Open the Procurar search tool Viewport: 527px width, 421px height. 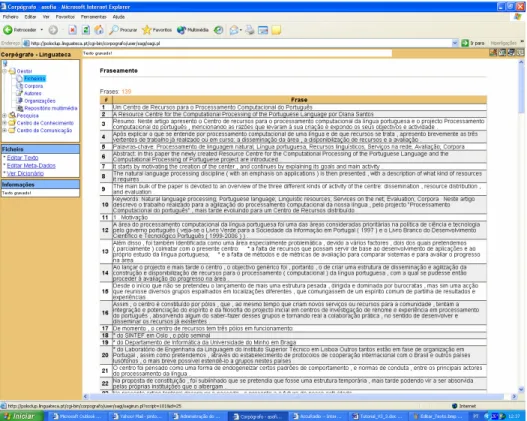[x=123, y=30]
